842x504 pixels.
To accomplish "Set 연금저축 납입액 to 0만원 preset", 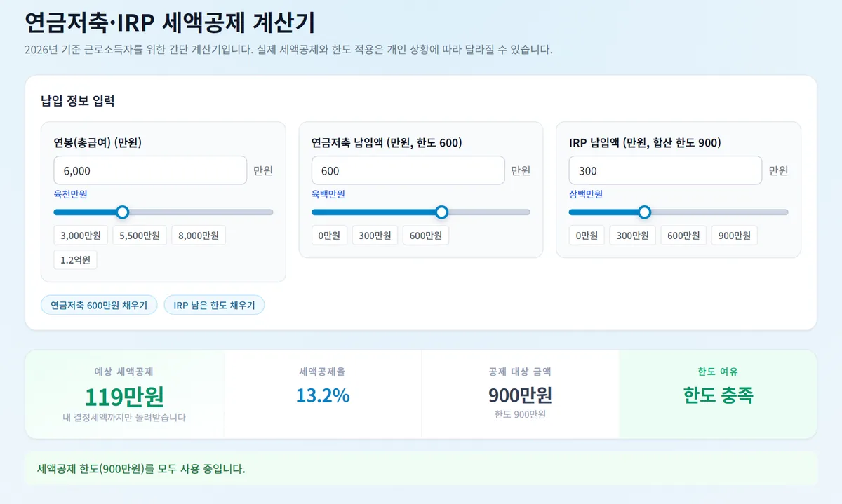I will 329,236.
